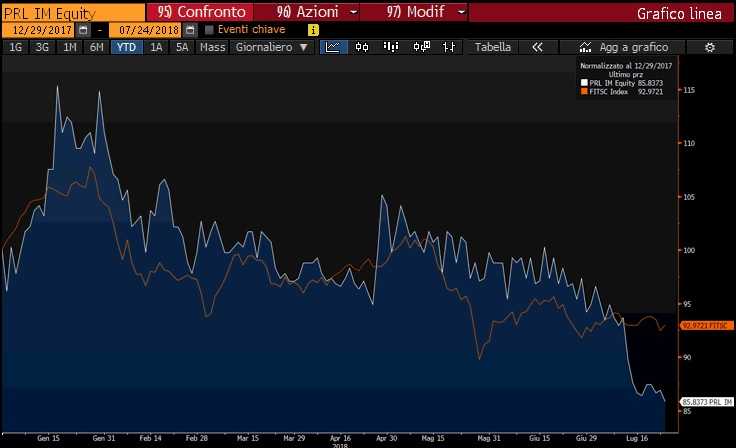Select the candle with annotation chart icon
The image size is (736, 448).
pyautogui.click(x=422, y=47)
